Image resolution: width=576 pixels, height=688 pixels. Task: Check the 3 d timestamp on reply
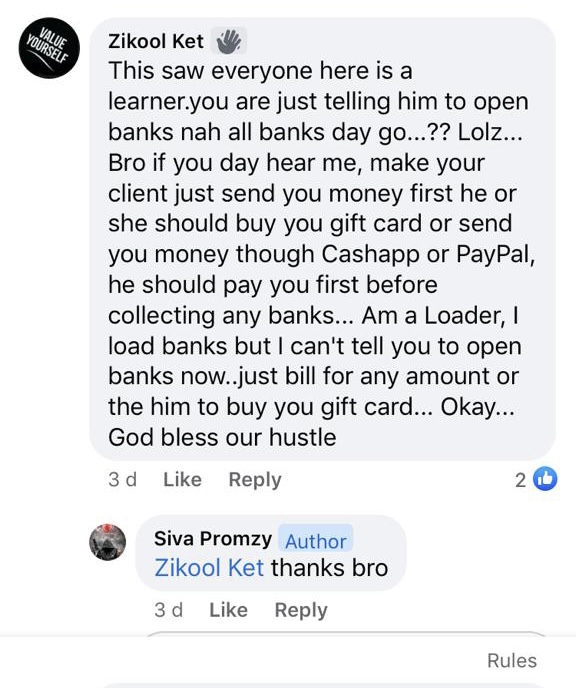point(168,610)
